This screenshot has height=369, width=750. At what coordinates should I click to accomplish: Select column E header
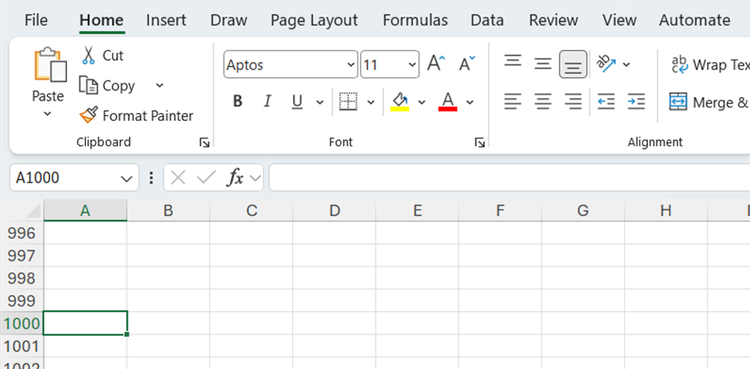click(x=417, y=210)
